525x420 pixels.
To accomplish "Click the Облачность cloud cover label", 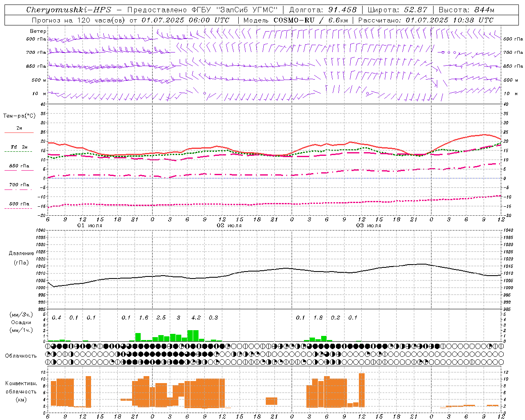I will pyautogui.click(x=21, y=356).
